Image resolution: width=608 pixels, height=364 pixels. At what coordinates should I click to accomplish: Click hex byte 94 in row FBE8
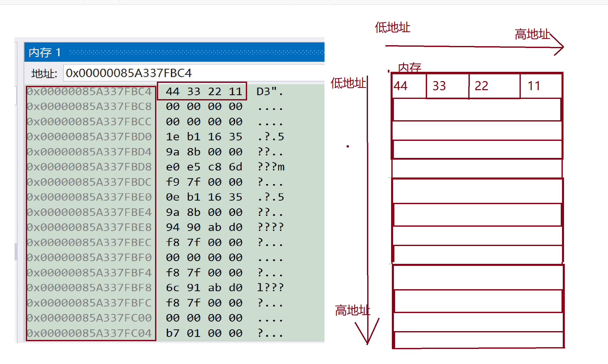[x=173, y=227]
